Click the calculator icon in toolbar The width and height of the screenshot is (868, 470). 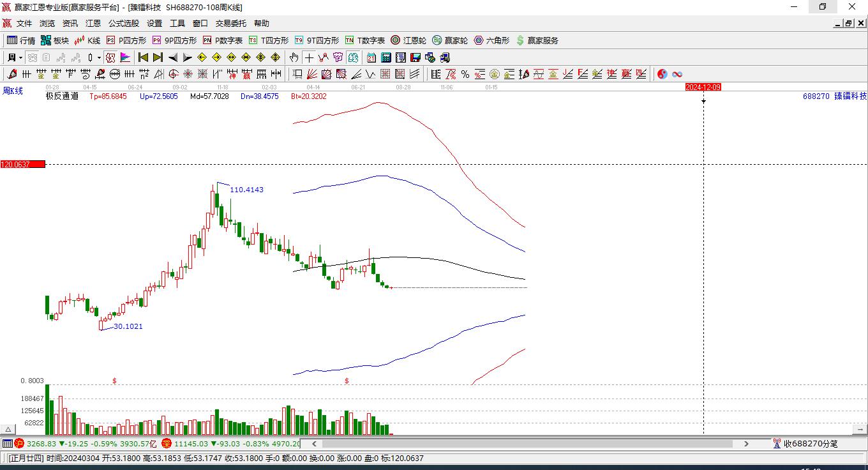tap(385, 57)
